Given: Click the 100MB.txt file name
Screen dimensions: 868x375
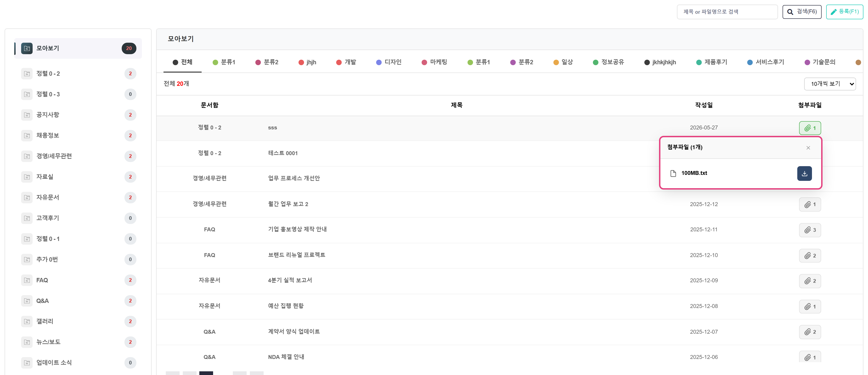Looking at the screenshot, I should 694,173.
